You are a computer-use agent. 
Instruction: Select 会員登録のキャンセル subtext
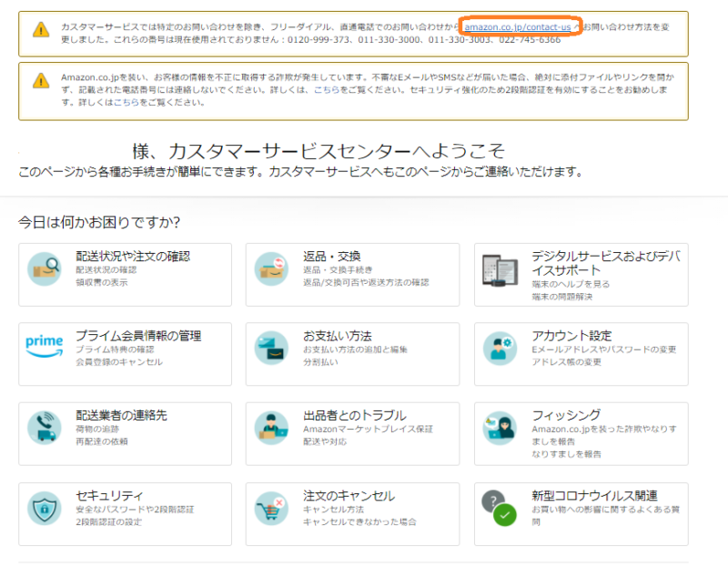[x=119, y=361]
